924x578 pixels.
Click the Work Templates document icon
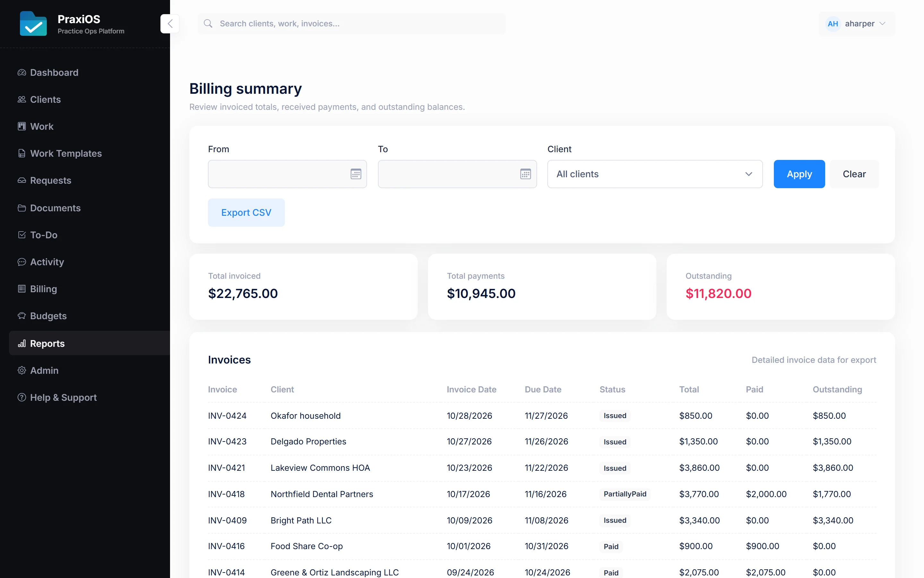pos(22,153)
